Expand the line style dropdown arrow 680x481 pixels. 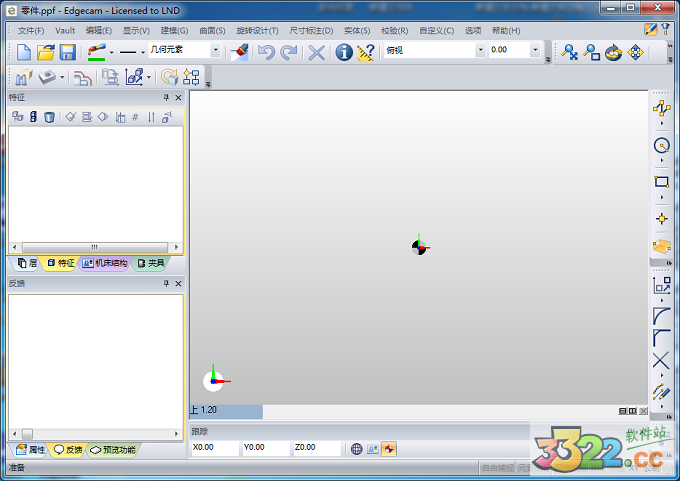143,53
